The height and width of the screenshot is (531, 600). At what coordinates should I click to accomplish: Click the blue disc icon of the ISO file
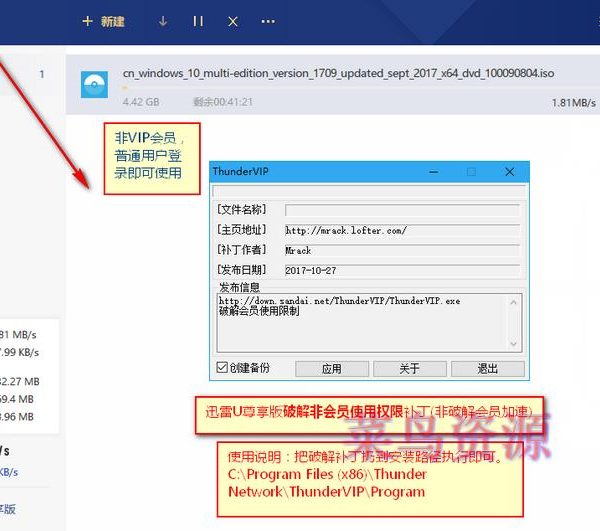[94, 85]
